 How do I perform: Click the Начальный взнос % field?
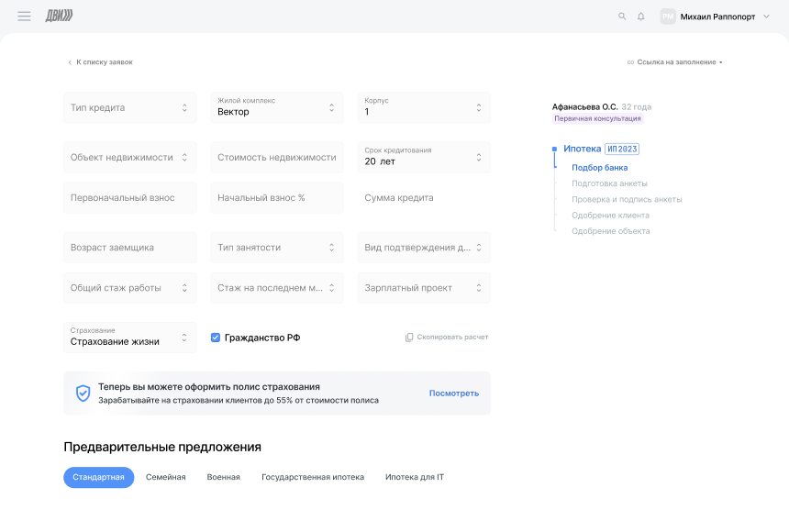coord(277,198)
